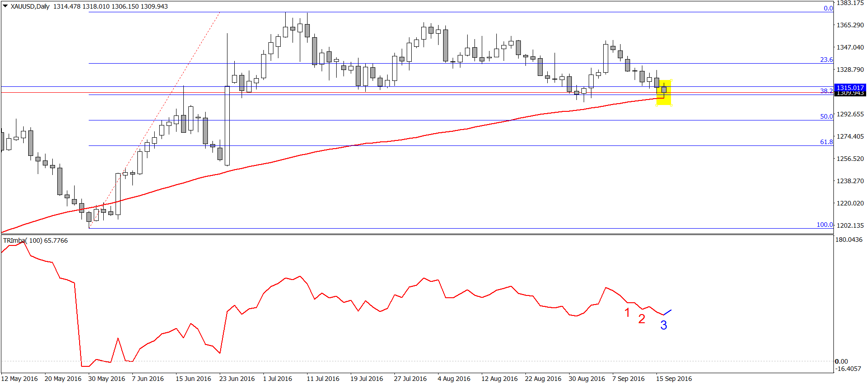
Task: Click indicator scale value 180.0436
Action: click(849, 240)
